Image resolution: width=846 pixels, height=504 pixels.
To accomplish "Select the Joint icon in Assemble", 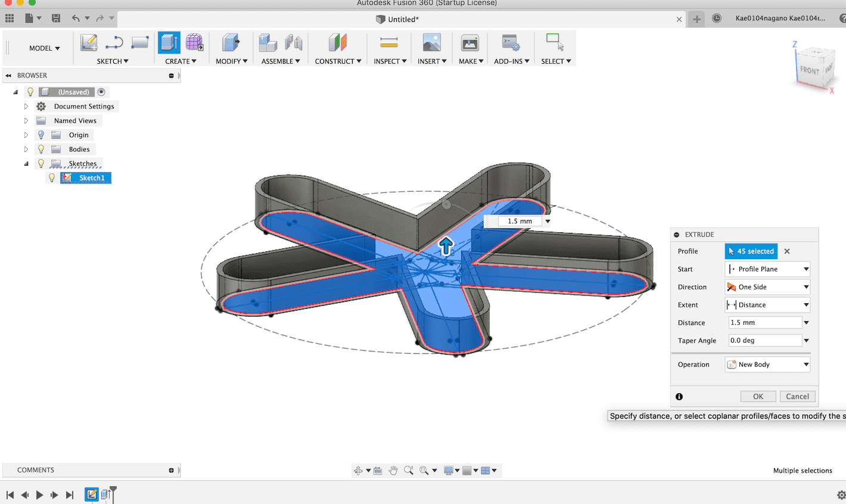I will pos(293,42).
